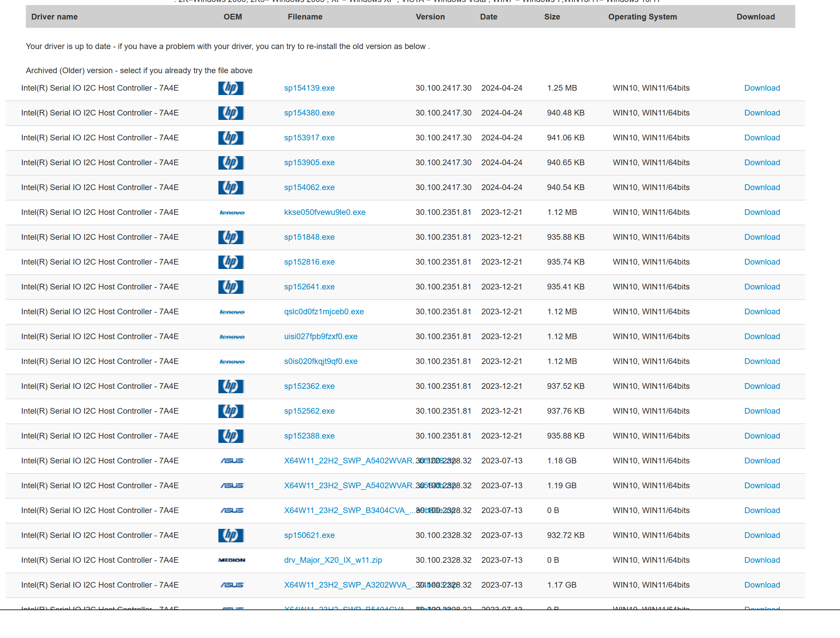Download the sp152816.exe HP driver
This screenshot has width=840, height=638.
point(762,262)
